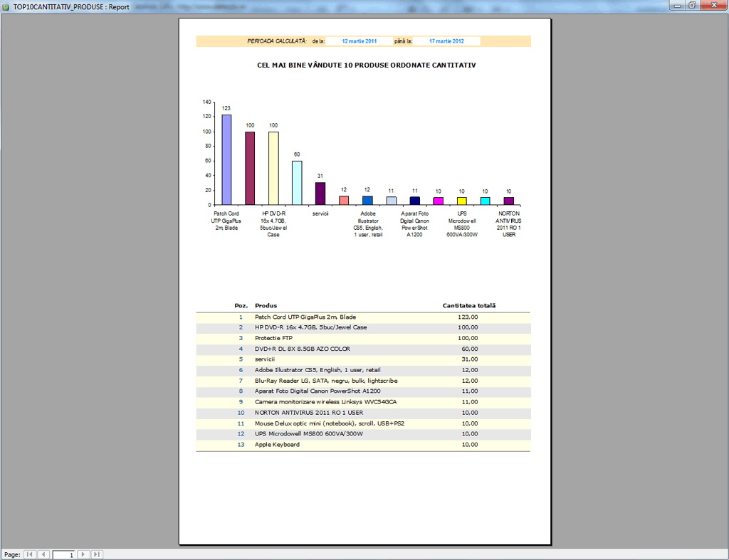The width and height of the screenshot is (729, 560).
Task: Click the 'PERIOADA CALCULATĂ:' label
Action: [277, 41]
